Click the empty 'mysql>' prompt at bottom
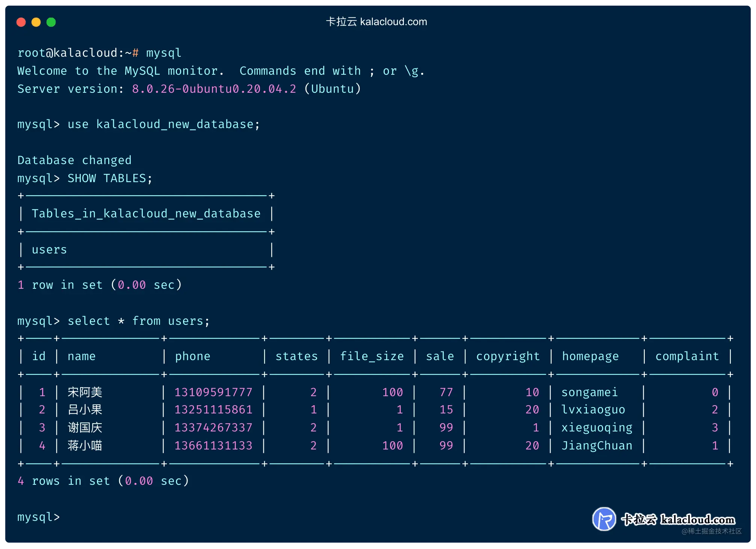 pyautogui.click(x=38, y=517)
